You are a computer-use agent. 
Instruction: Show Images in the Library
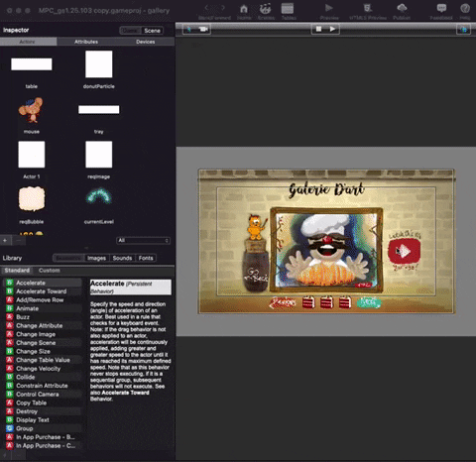point(97,258)
